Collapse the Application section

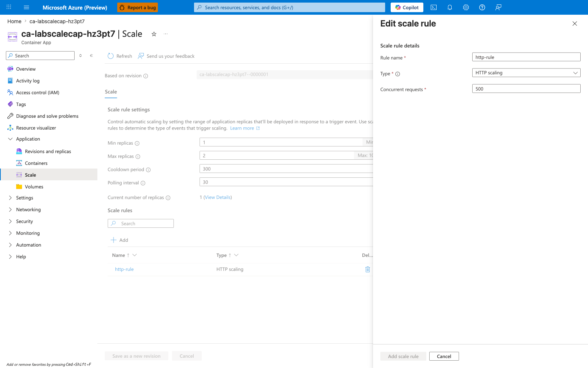10,139
